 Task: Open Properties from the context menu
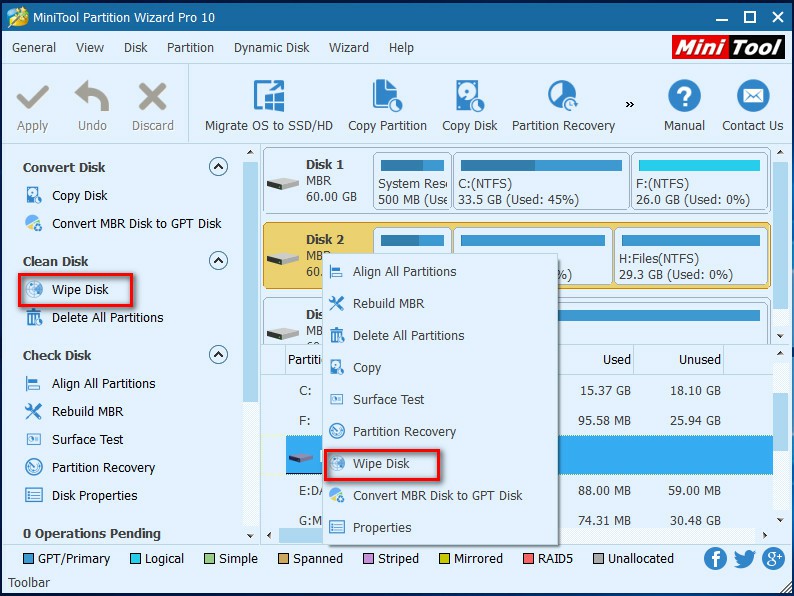click(440, 528)
